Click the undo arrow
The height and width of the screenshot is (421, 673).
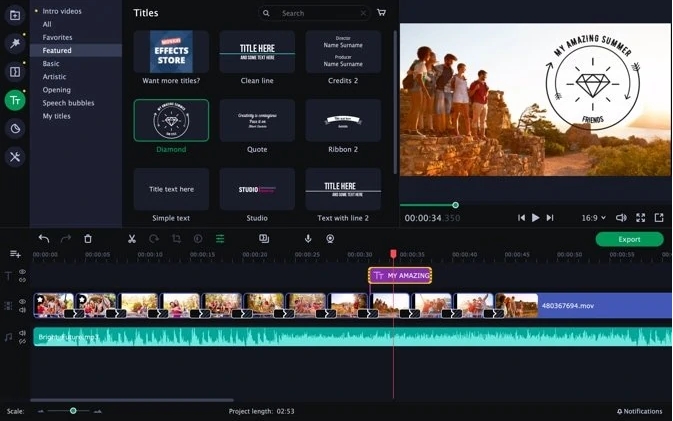(44, 239)
